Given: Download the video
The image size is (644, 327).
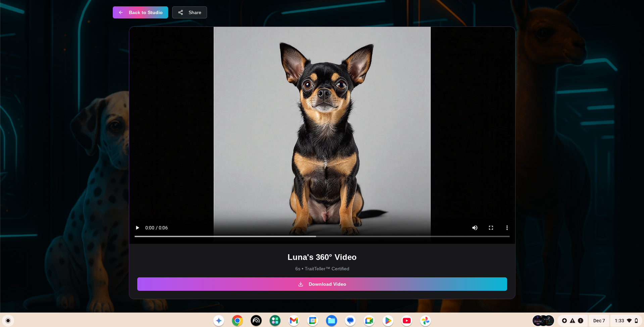Looking at the screenshot, I should pos(322,284).
